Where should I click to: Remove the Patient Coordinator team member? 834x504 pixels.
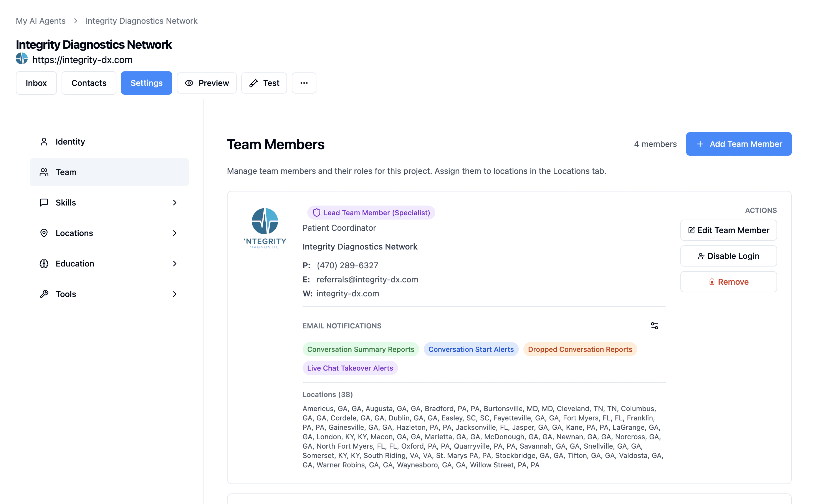728,282
